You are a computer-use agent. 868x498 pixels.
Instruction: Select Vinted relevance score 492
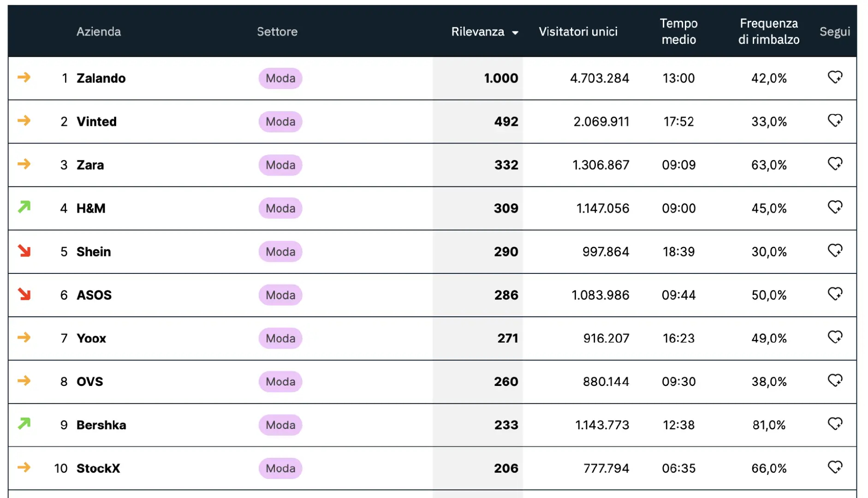click(506, 121)
